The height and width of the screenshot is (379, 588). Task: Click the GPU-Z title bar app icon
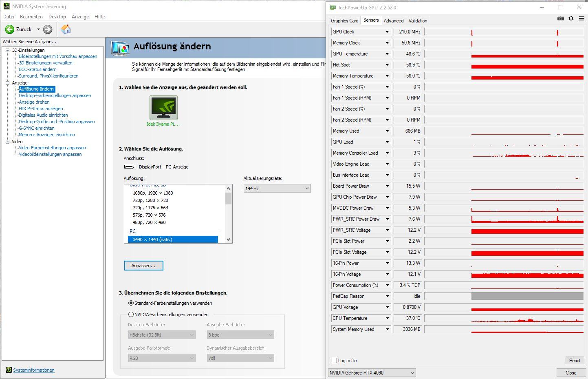click(333, 7)
